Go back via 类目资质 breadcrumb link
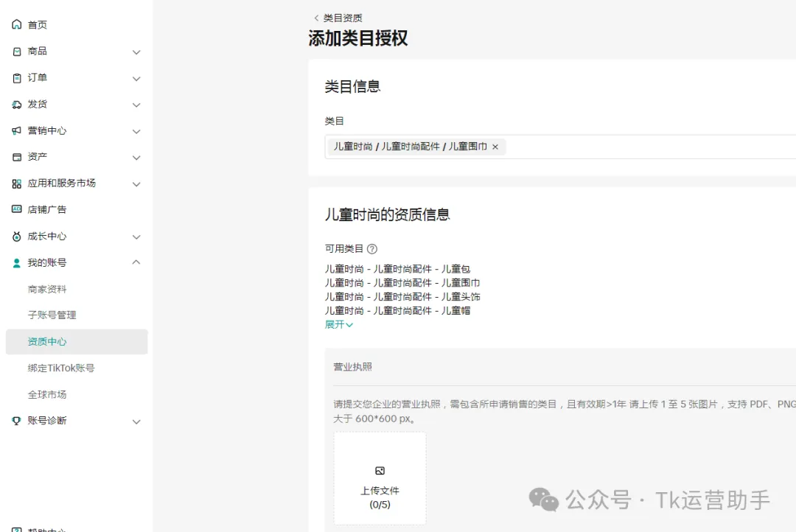 tap(338, 18)
